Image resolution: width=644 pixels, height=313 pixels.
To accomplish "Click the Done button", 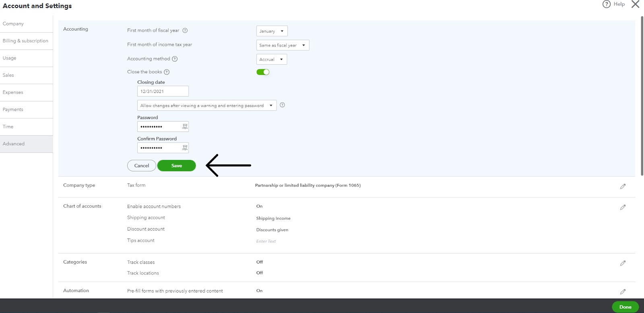I will coord(625,307).
